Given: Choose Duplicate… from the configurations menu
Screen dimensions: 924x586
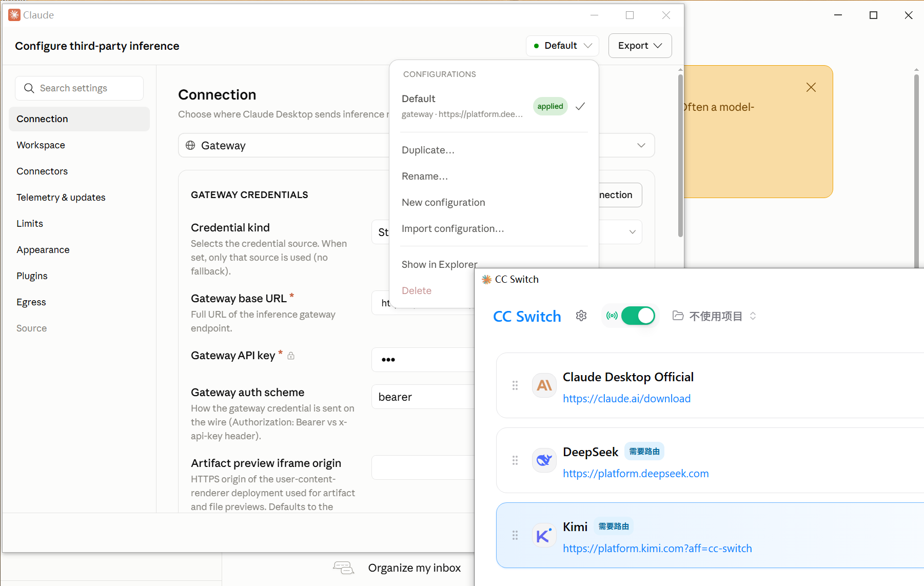Looking at the screenshot, I should [428, 150].
